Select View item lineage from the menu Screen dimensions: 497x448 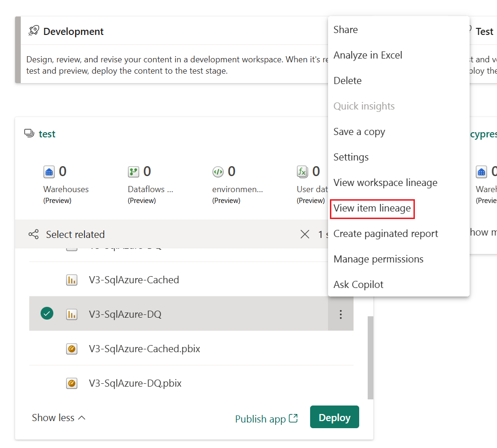pyautogui.click(x=372, y=208)
